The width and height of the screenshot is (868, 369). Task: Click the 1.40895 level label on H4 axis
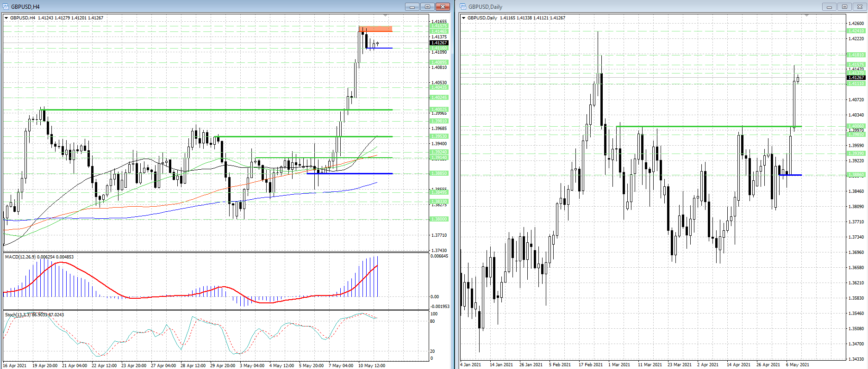pos(439,62)
